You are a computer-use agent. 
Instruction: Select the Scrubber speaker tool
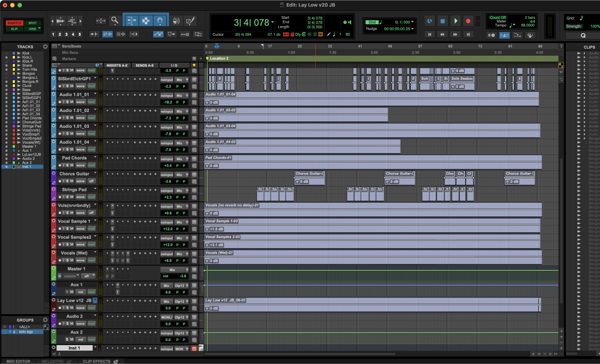tap(176, 20)
